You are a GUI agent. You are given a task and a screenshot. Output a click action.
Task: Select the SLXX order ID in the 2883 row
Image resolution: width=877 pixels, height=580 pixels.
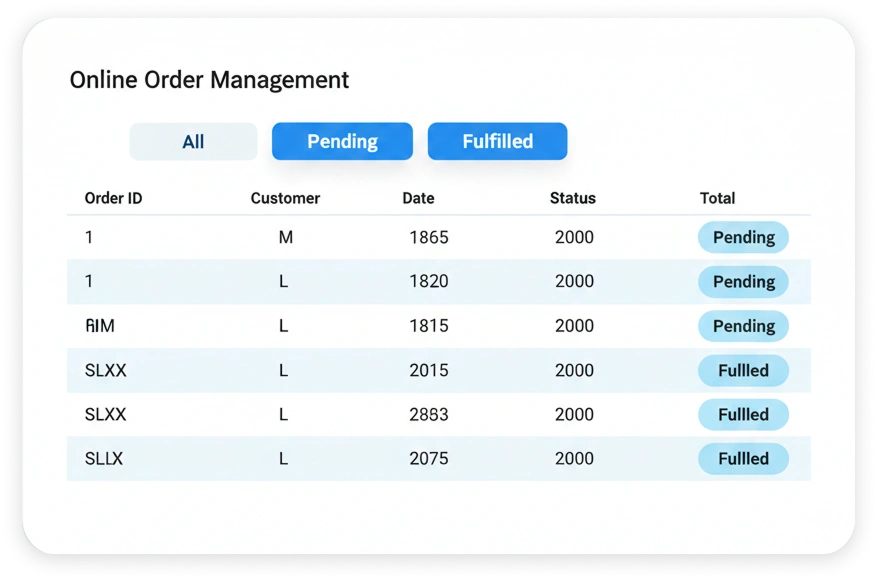point(106,414)
